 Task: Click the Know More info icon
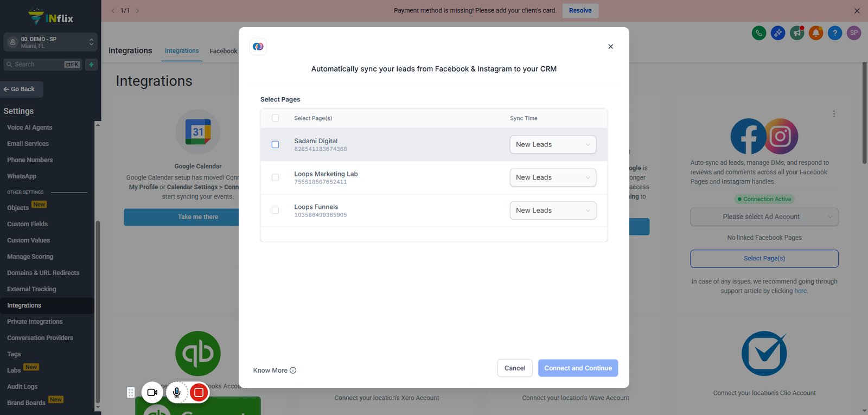293,371
